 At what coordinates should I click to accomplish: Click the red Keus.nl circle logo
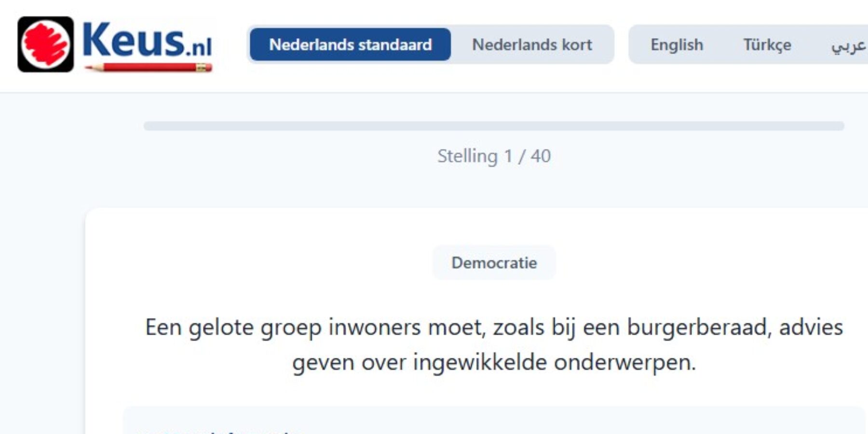tap(46, 44)
